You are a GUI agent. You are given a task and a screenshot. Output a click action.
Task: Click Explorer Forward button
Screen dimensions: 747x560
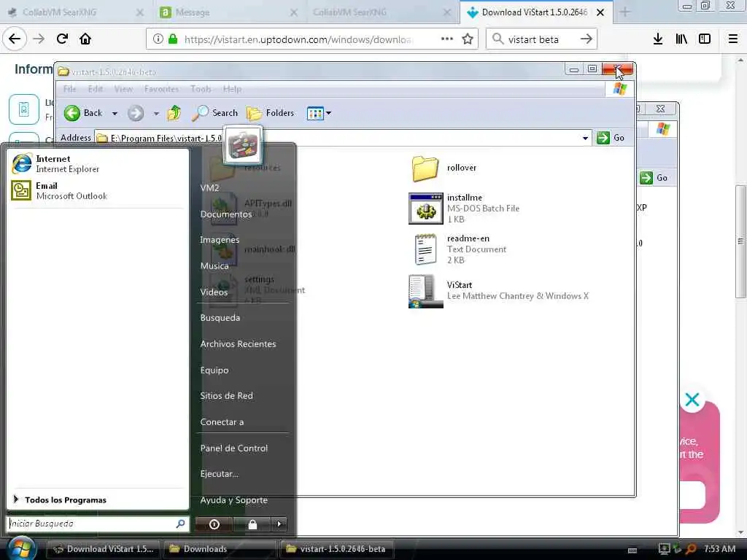[135, 113]
